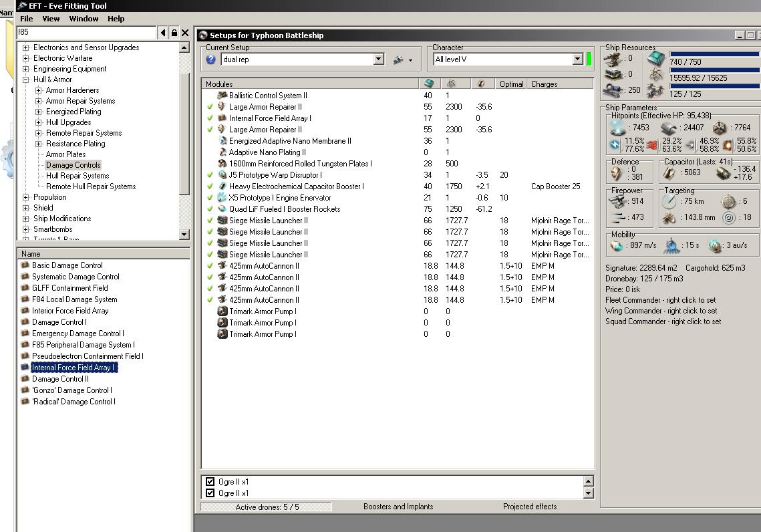
Task: Click the lock icon beside the search field
Action: click(174, 33)
